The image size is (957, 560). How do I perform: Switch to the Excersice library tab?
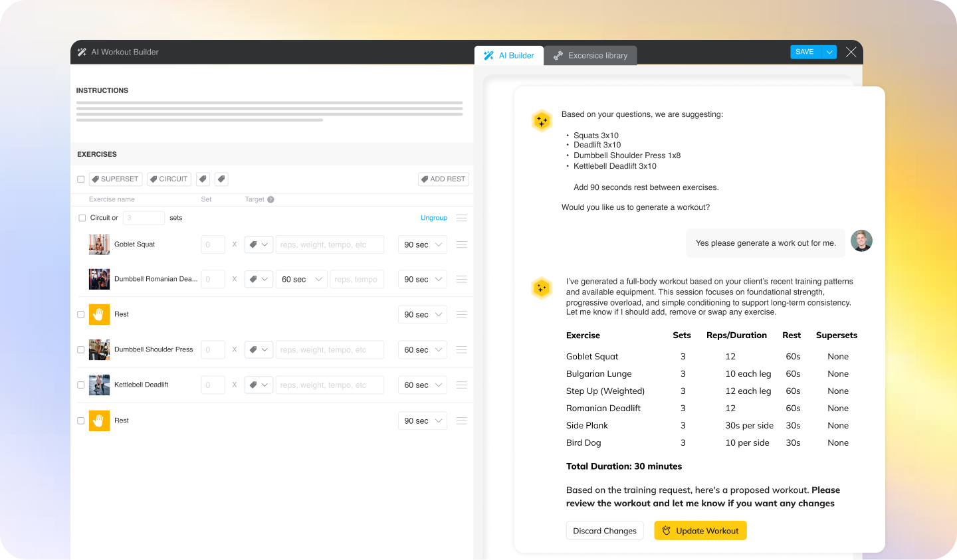coord(590,56)
